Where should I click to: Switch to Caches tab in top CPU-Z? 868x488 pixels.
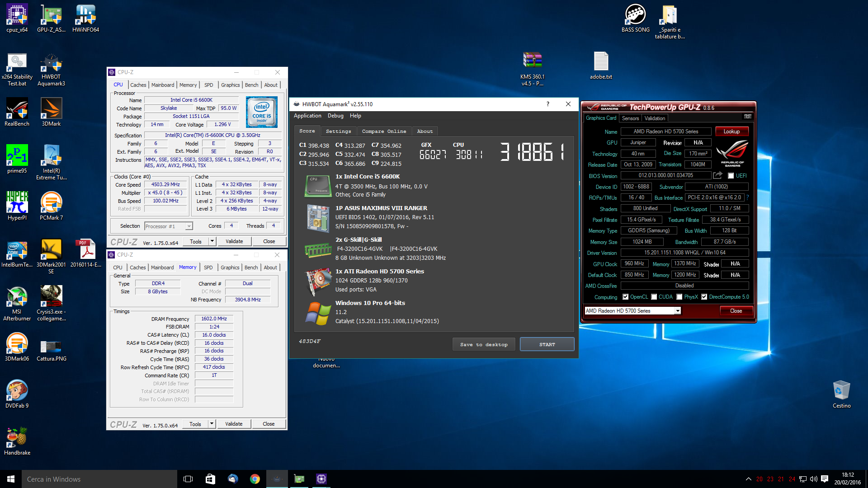pos(138,85)
